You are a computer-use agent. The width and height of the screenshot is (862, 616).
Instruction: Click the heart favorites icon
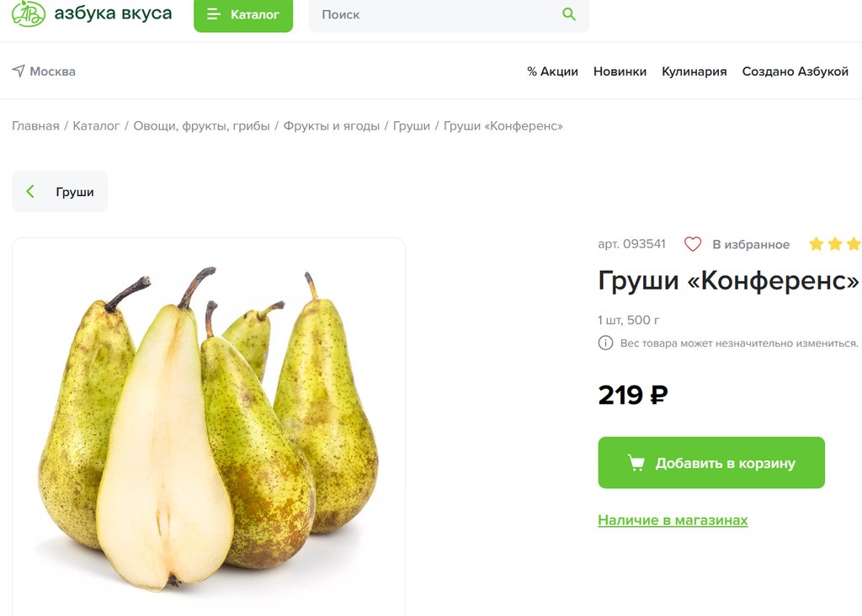coord(693,244)
